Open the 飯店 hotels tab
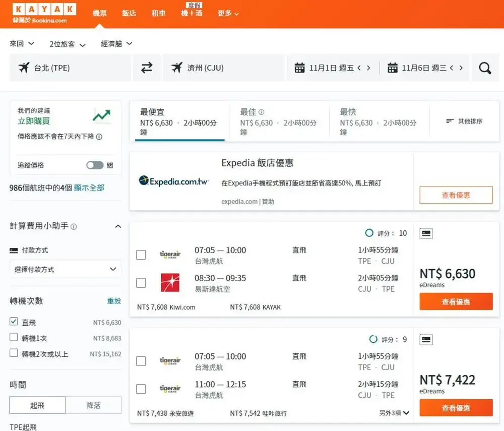 click(x=129, y=13)
